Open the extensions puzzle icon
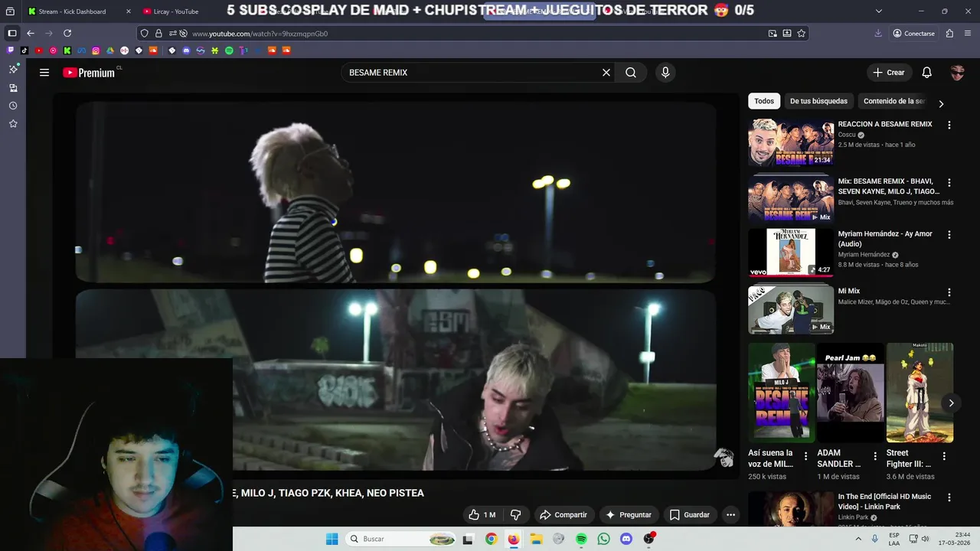Viewport: 980px width, 551px height. [x=949, y=34]
